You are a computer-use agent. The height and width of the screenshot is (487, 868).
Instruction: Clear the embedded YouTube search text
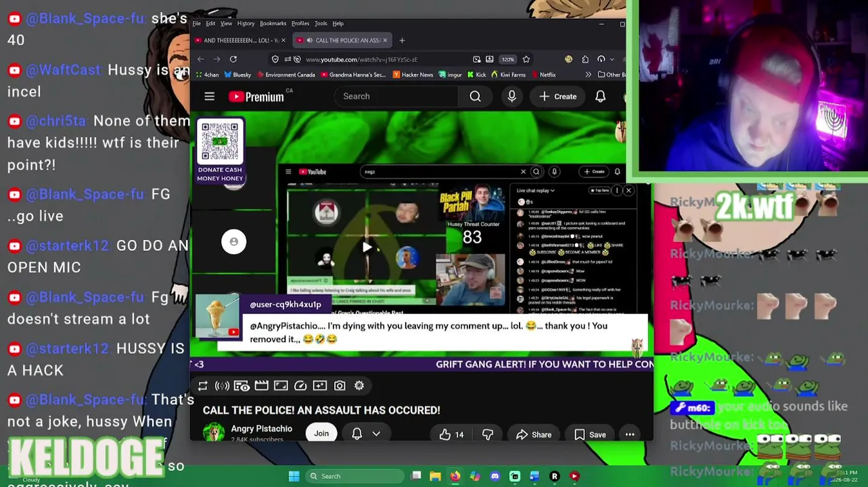pyautogui.click(x=523, y=172)
